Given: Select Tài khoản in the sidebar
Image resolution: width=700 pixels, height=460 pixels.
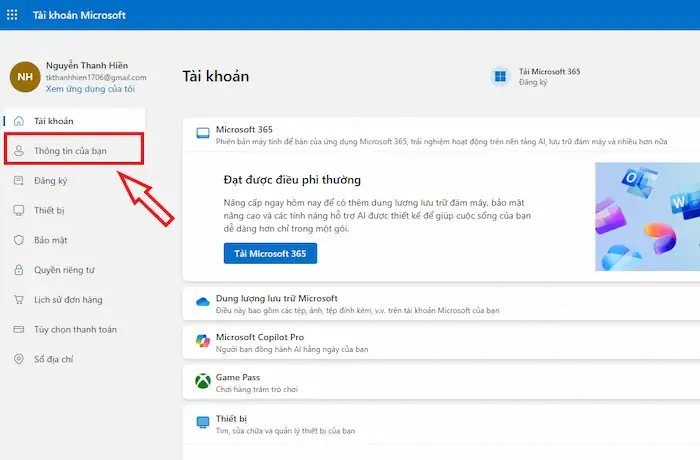Looking at the screenshot, I should pyautogui.click(x=74, y=121).
